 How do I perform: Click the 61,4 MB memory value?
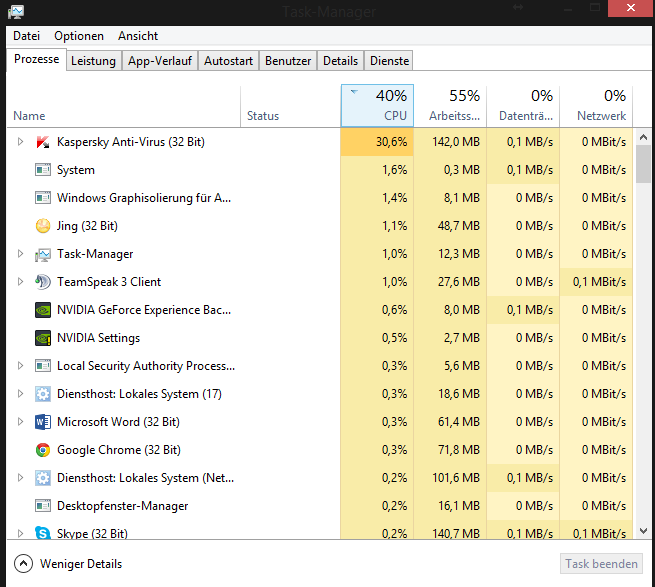(459, 422)
